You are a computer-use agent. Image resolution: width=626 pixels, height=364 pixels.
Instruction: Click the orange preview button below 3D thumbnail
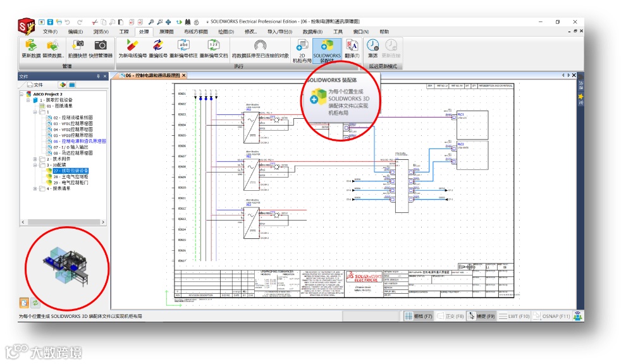click(24, 303)
